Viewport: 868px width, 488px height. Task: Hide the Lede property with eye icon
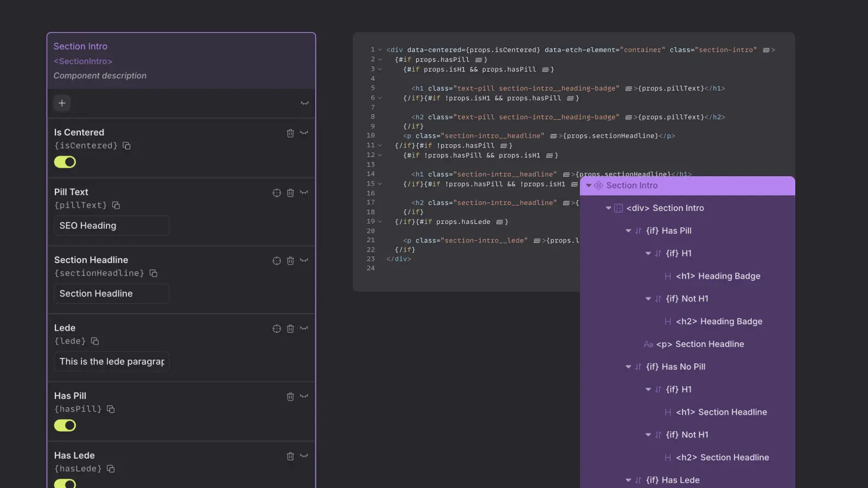coord(304,329)
